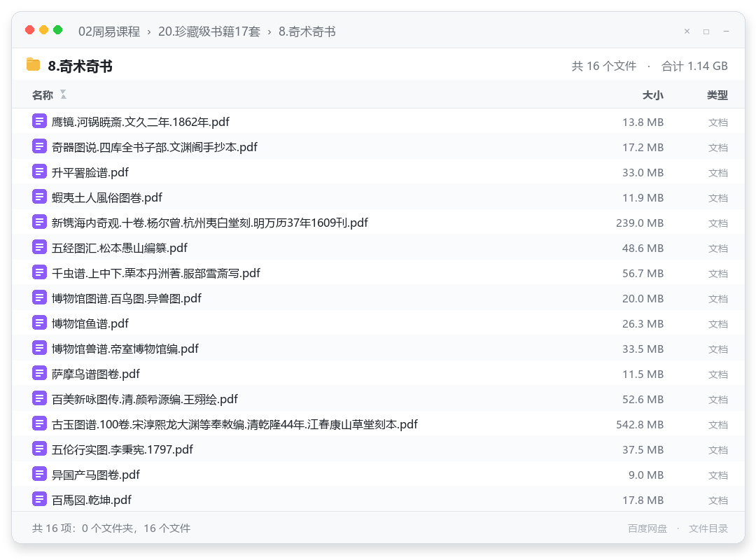
Task: Select the file name 博物馆兽谱.帝室博物馆编.pdf
Action: (x=125, y=349)
